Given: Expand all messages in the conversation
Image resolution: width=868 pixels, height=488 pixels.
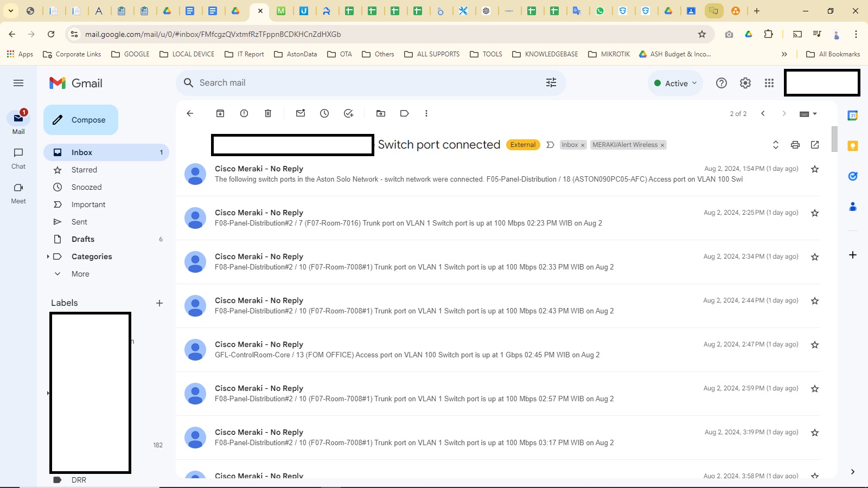Looking at the screenshot, I should pos(776,145).
